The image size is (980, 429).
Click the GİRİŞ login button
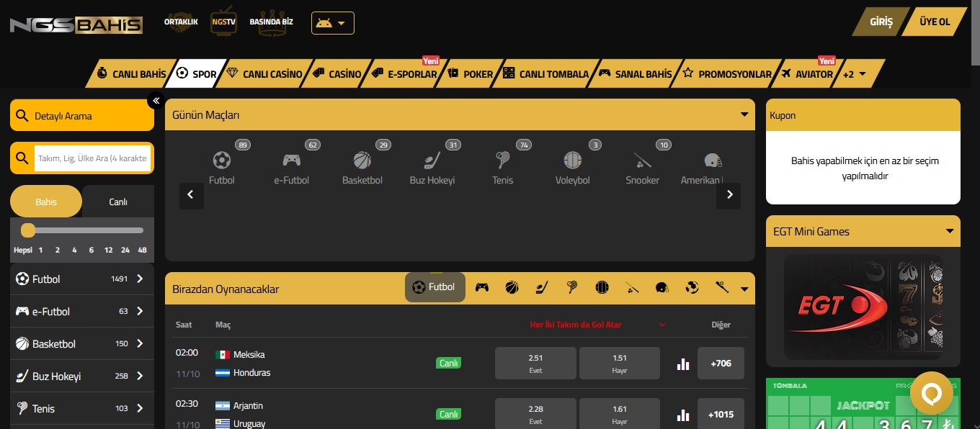[x=881, y=22]
